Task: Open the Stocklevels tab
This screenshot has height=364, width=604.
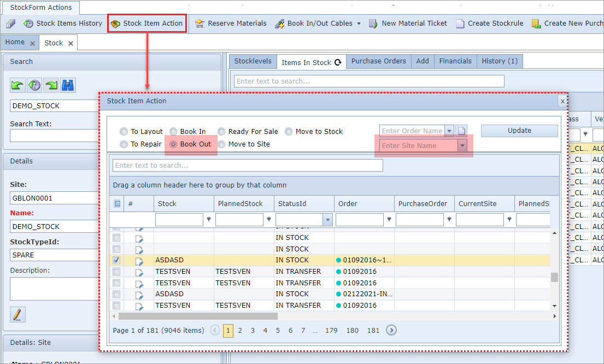Action: (x=253, y=61)
